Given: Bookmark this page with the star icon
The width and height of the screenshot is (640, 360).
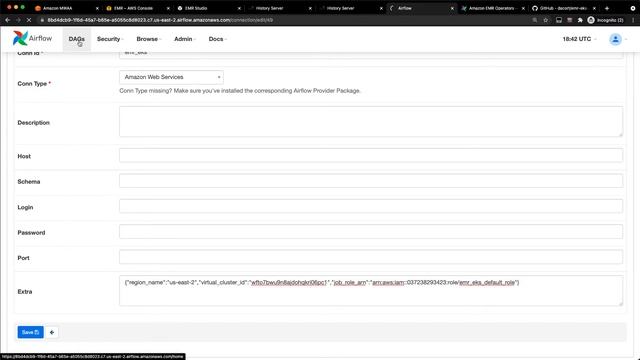Looking at the screenshot, I should pyautogui.click(x=546, y=20).
